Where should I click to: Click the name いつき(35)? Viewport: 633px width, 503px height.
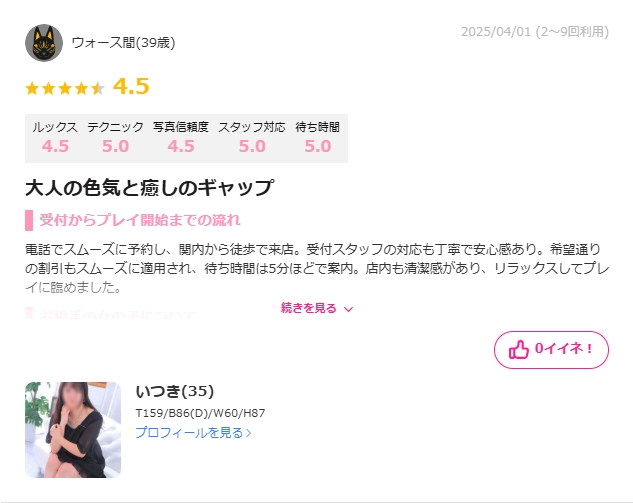click(x=174, y=391)
